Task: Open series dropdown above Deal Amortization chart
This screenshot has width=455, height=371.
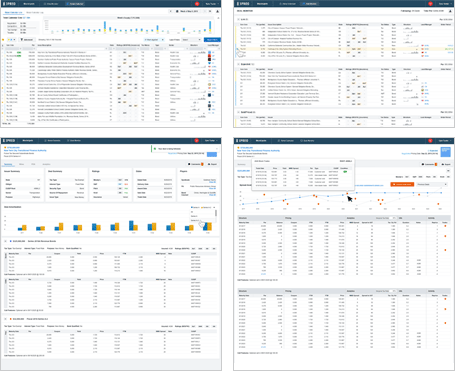Action: 215,207
